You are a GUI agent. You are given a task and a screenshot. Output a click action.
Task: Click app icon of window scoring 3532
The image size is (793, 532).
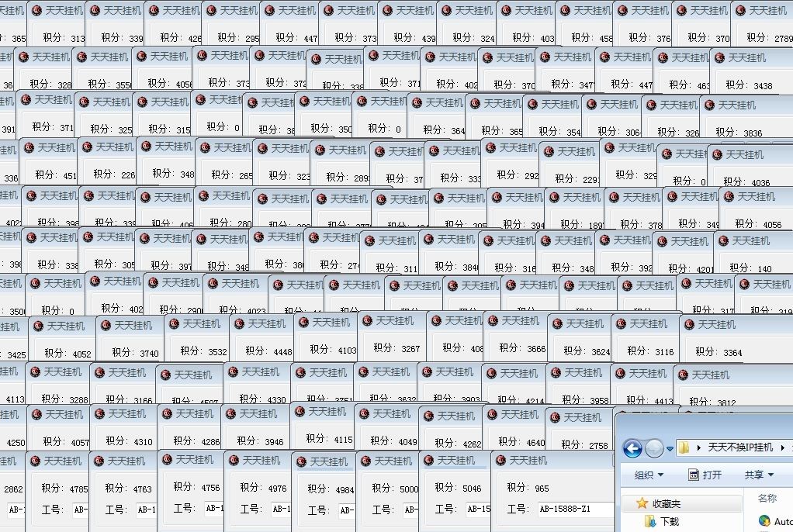174,323
